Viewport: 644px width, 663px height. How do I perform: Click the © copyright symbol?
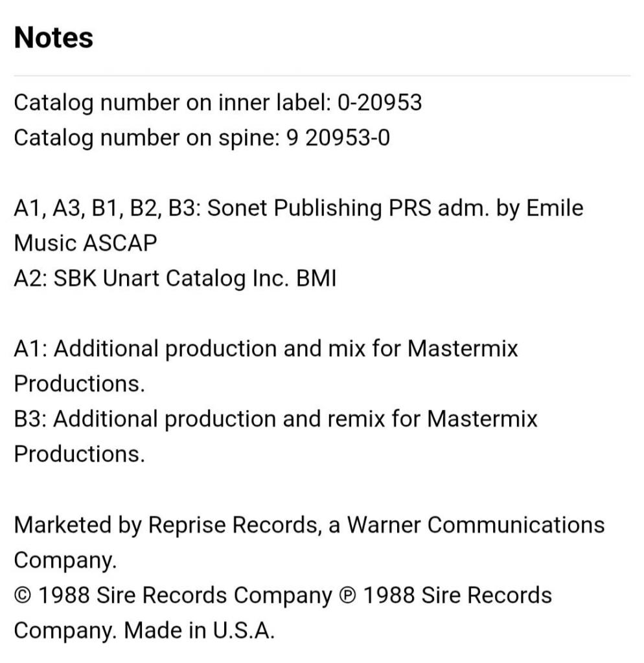coord(23,595)
